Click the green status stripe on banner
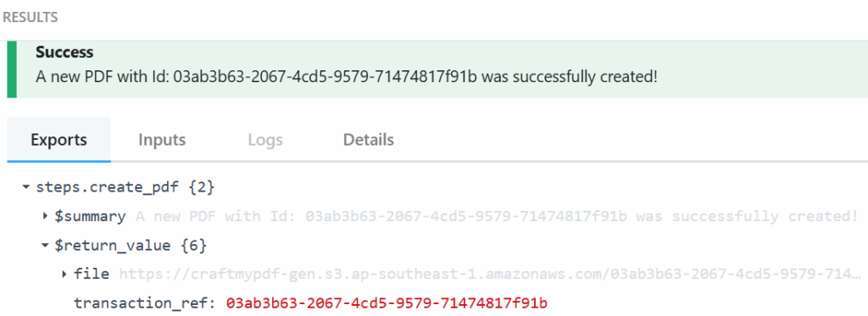Screen dimensions: 868x316 tap(12, 69)
